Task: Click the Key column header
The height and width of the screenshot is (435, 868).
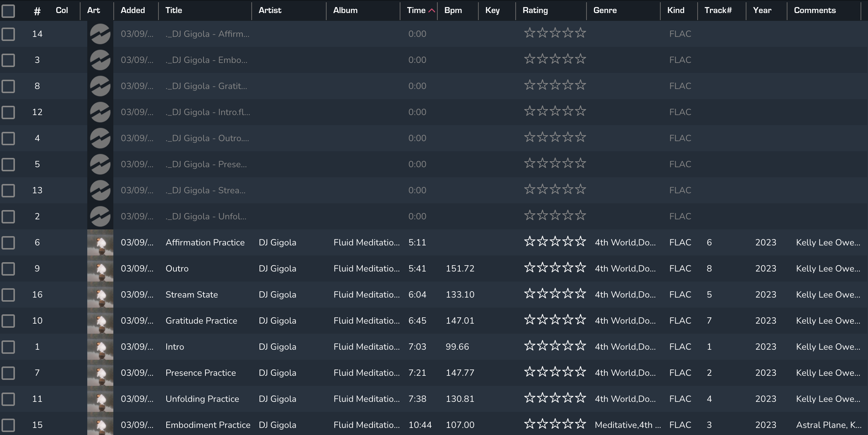Action: (492, 10)
